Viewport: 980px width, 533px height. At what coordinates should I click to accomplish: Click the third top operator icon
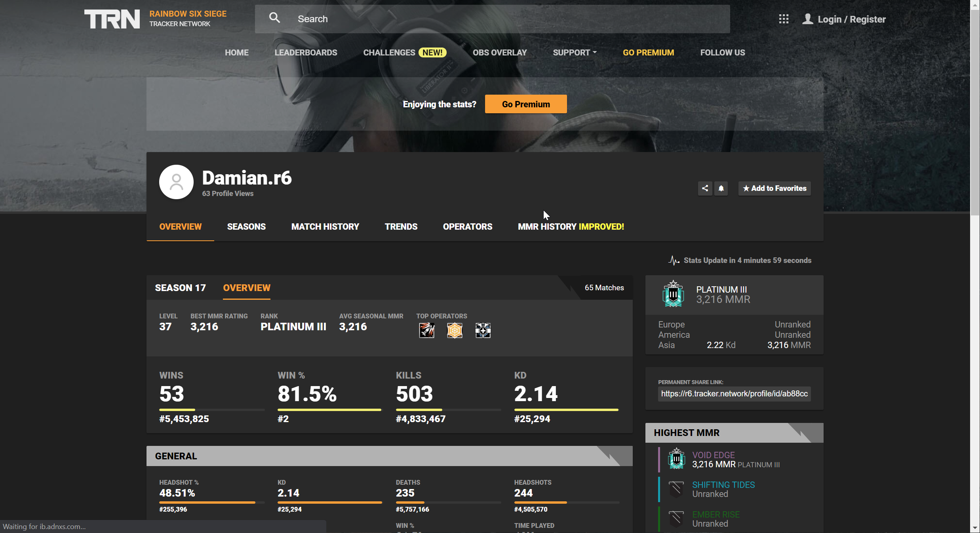pos(483,330)
